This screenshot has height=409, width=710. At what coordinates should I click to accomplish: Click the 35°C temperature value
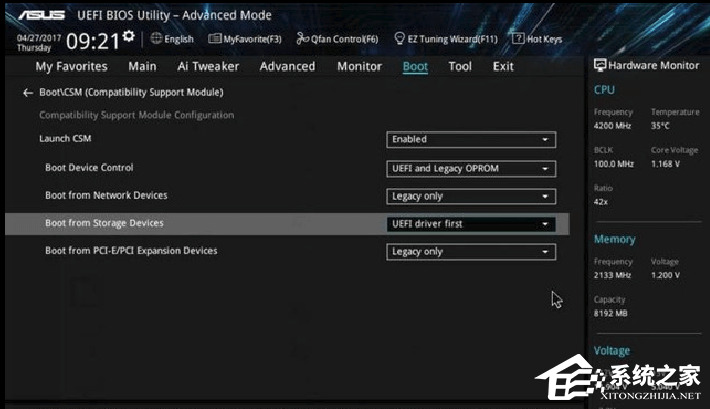[x=660, y=125]
